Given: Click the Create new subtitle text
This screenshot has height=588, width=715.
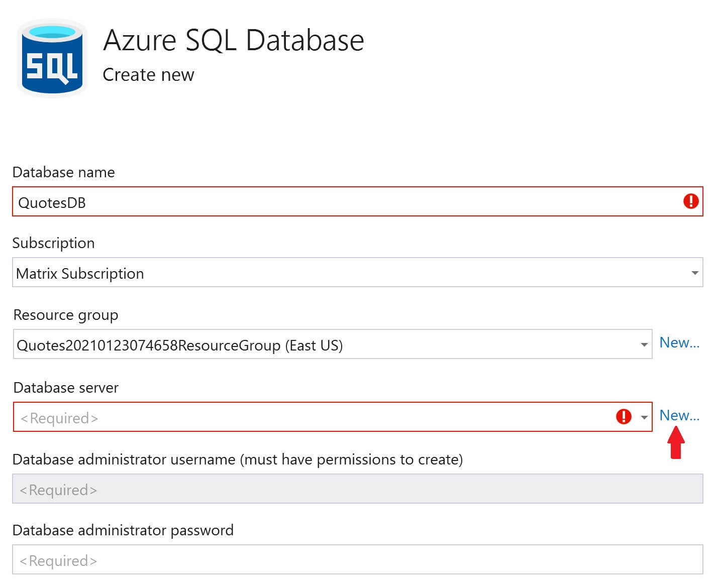Looking at the screenshot, I should pos(148,75).
